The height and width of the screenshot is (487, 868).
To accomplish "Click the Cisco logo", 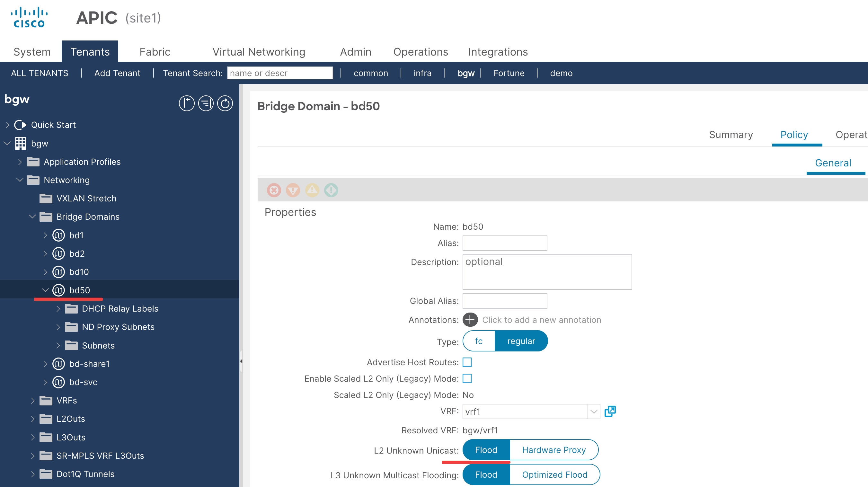I will (x=29, y=18).
